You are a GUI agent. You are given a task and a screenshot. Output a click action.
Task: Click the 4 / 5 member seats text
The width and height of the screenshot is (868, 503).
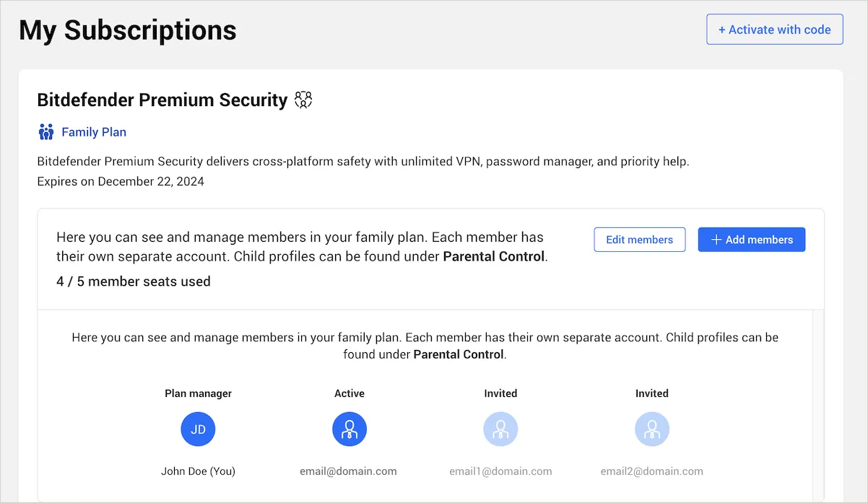134,281
